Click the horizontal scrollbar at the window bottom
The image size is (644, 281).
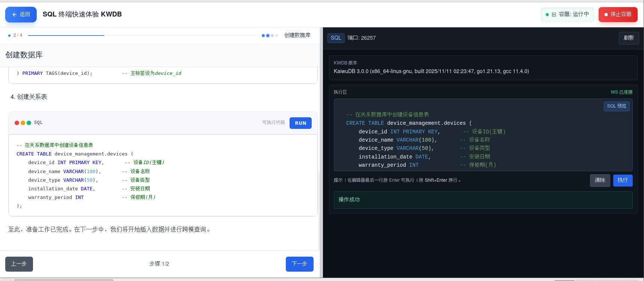tap(64, 280)
